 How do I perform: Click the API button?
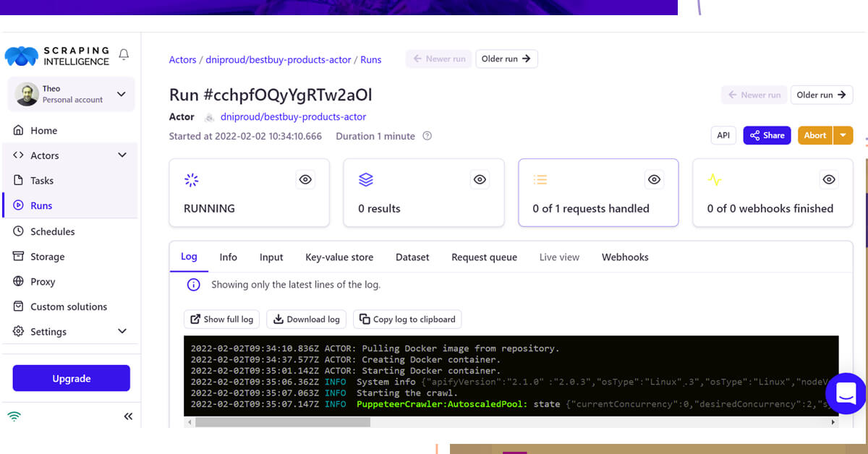pos(723,135)
